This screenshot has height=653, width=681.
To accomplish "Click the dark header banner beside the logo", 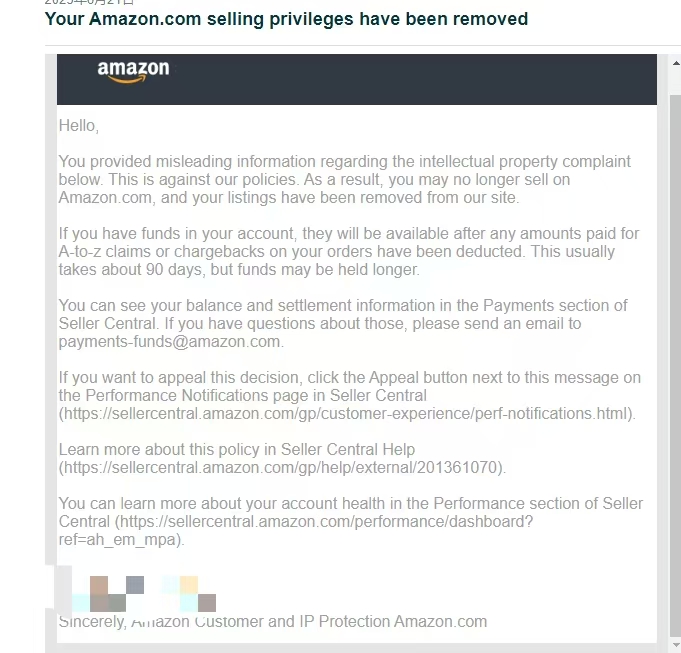I will (420, 78).
